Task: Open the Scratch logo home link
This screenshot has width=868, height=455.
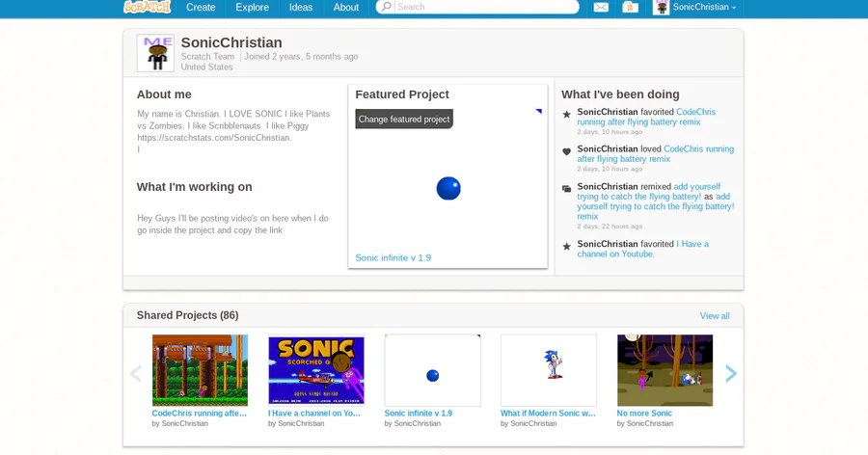Action: (148, 7)
